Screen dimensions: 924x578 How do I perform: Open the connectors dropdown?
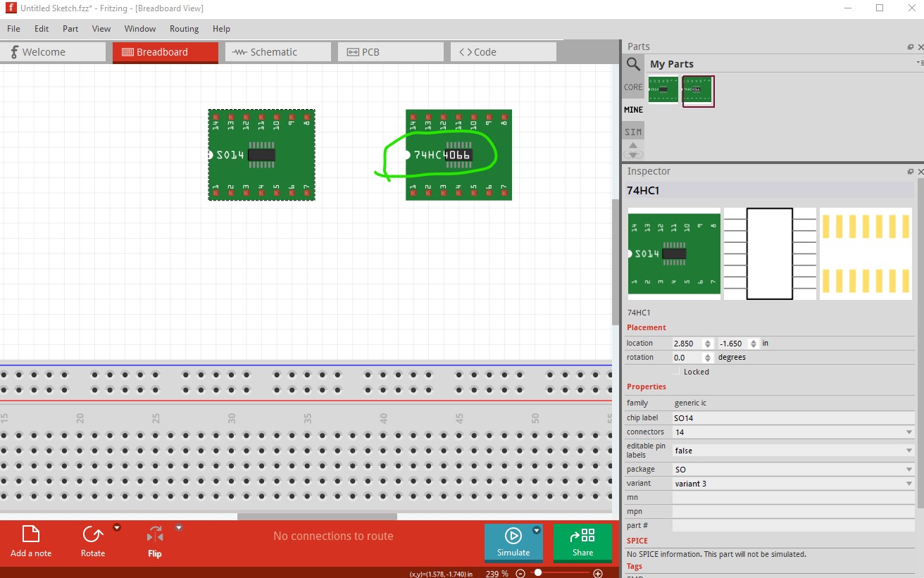point(794,432)
